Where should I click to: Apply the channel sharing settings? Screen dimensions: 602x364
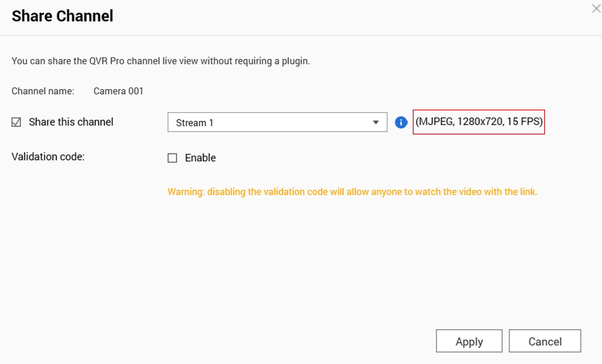(469, 341)
